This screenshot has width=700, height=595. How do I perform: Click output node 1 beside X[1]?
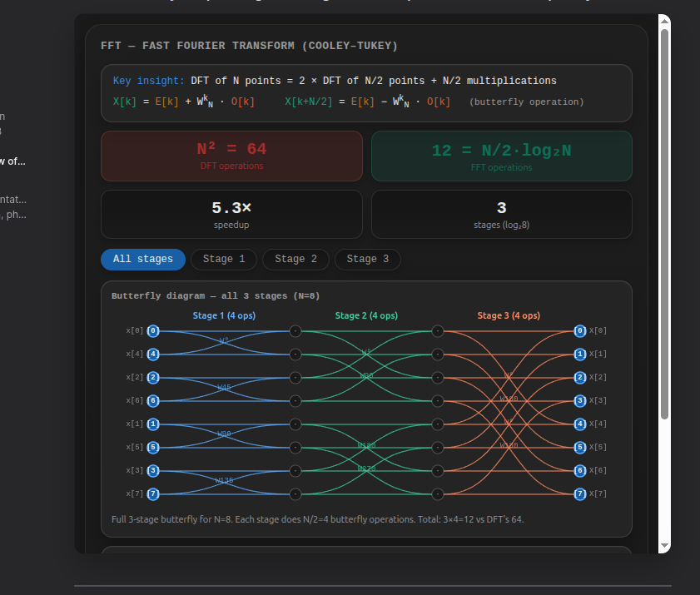pos(580,355)
